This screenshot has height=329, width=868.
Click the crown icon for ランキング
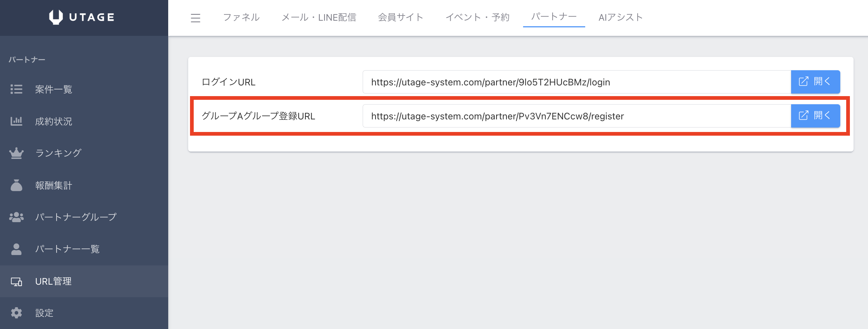coord(16,153)
